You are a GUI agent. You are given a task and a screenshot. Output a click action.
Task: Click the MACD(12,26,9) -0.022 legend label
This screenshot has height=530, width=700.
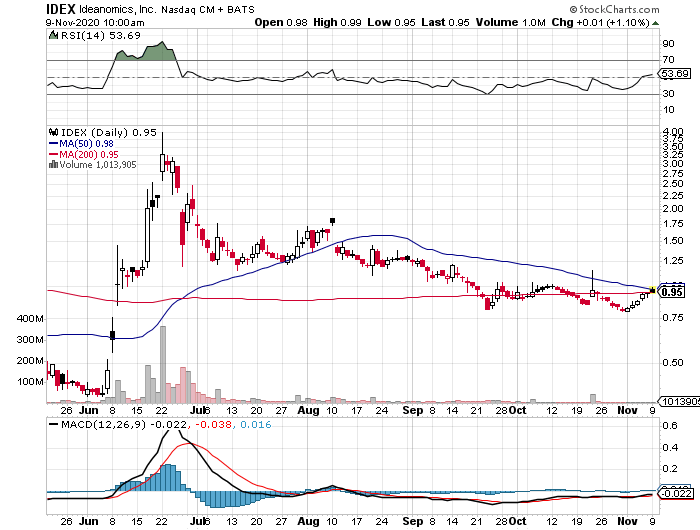(124, 425)
